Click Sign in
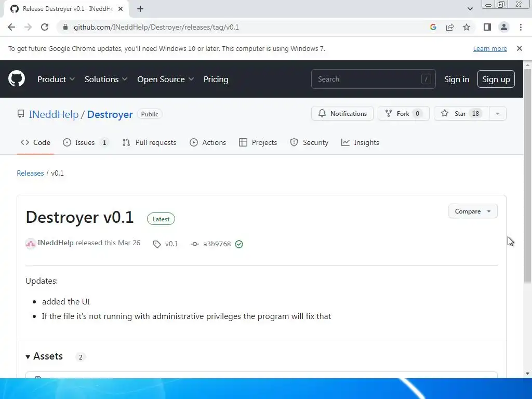This screenshot has width=532, height=399. pyautogui.click(x=456, y=79)
